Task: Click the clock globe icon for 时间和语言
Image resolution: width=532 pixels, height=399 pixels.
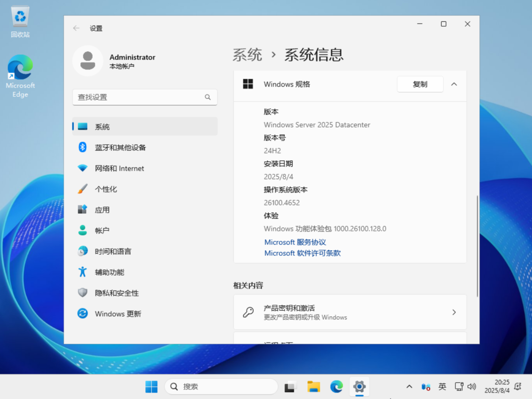Action: tap(82, 251)
